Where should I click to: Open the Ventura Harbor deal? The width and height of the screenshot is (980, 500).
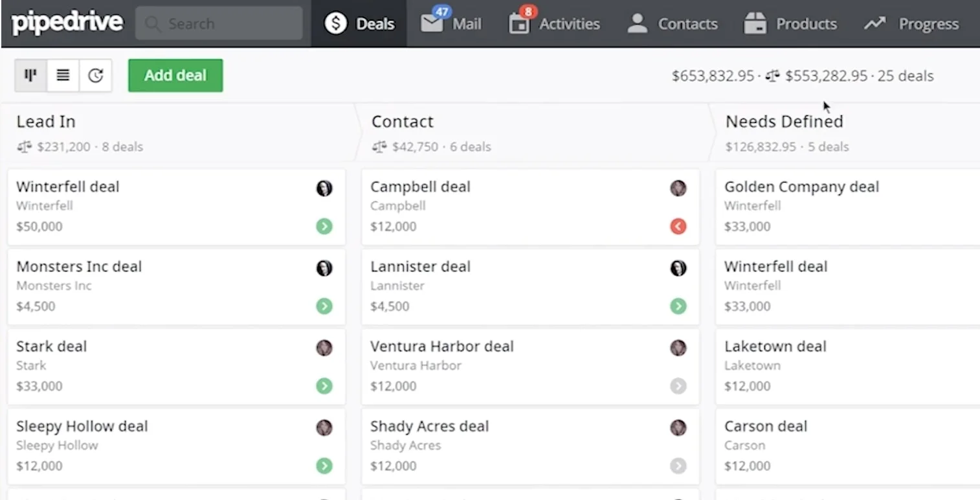click(530, 367)
